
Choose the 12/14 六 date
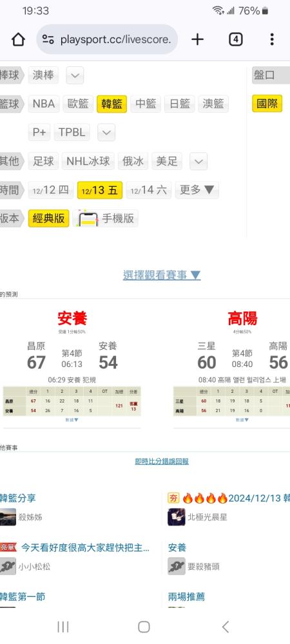point(149,190)
